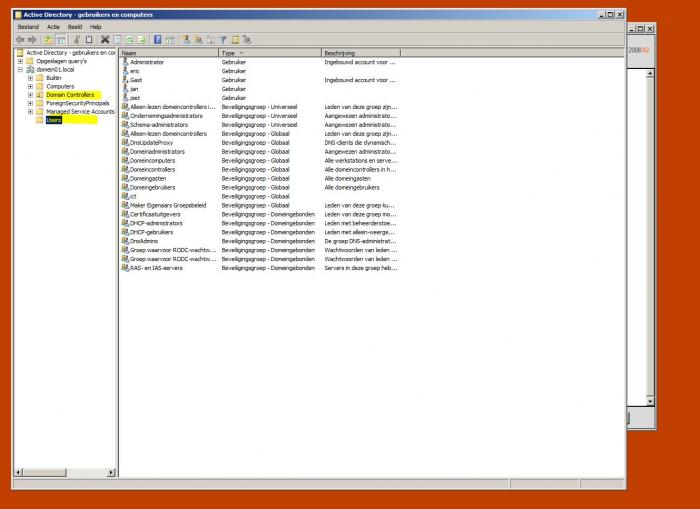Select the Ondernemingsadministrators group
This screenshot has height=509, width=700.
pyautogui.click(x=259, y=116)
